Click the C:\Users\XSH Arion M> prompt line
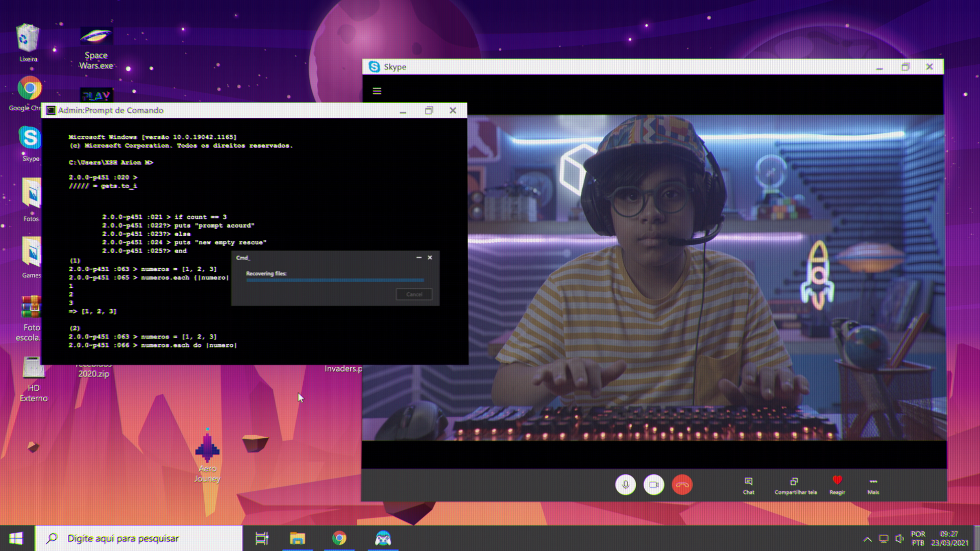The image size is (980, 551). (111, 162)
